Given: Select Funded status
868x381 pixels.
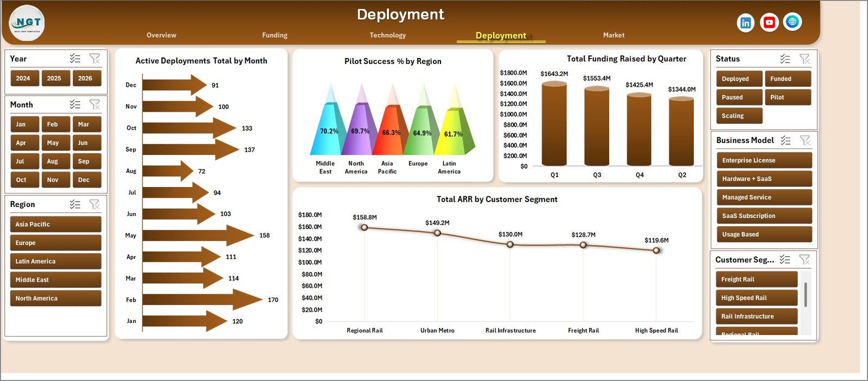Looking at the screenshot, I should tap(788, 79).
